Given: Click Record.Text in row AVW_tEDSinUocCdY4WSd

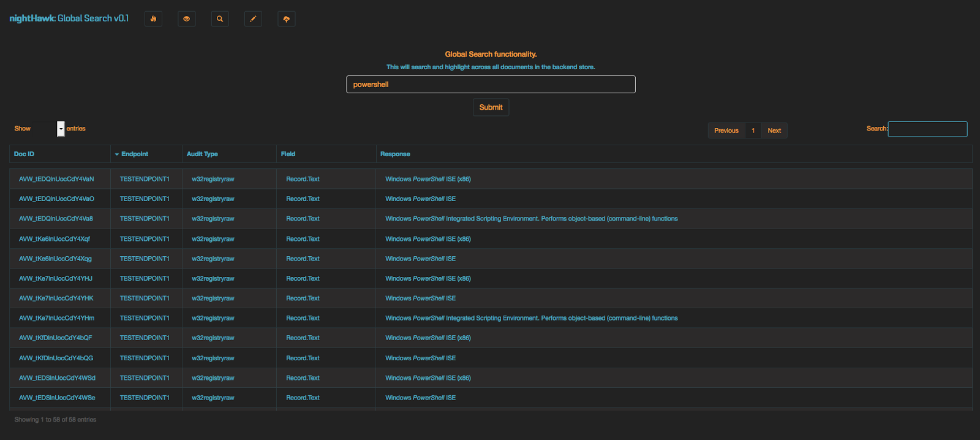Looking at the screenshot, I should [303, 377].
